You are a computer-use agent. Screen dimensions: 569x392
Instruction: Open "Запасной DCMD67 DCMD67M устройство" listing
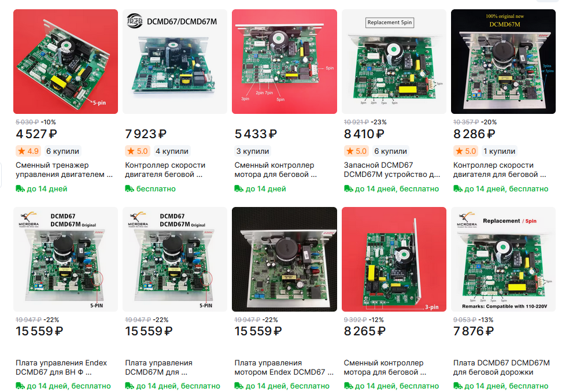tap(392, 170)
